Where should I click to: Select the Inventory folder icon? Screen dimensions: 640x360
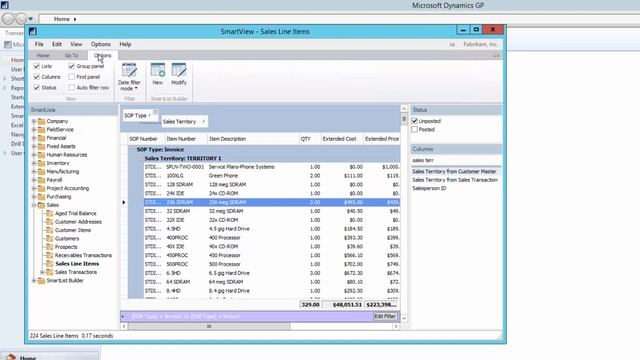click(41, 163)
